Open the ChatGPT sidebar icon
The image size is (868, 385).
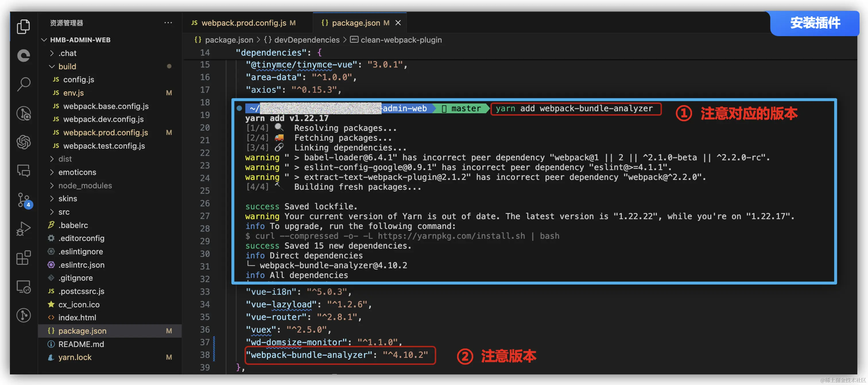pyautogui.click(x=24, y=142)
